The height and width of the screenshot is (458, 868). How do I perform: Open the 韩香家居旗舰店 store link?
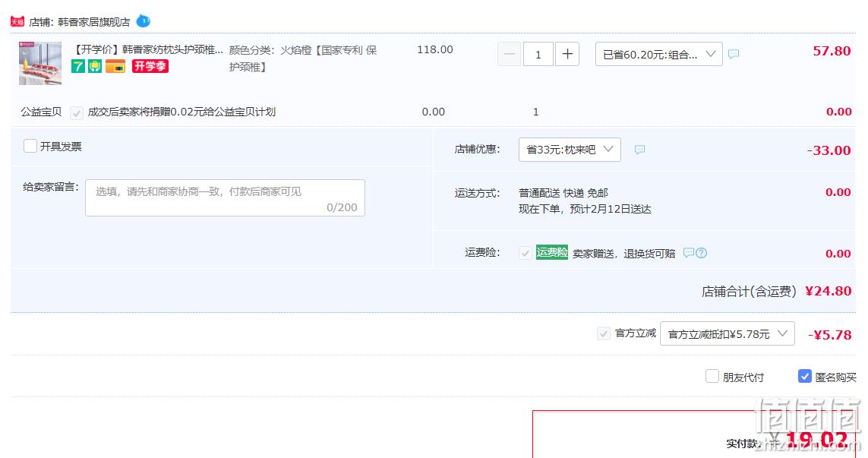94,22
